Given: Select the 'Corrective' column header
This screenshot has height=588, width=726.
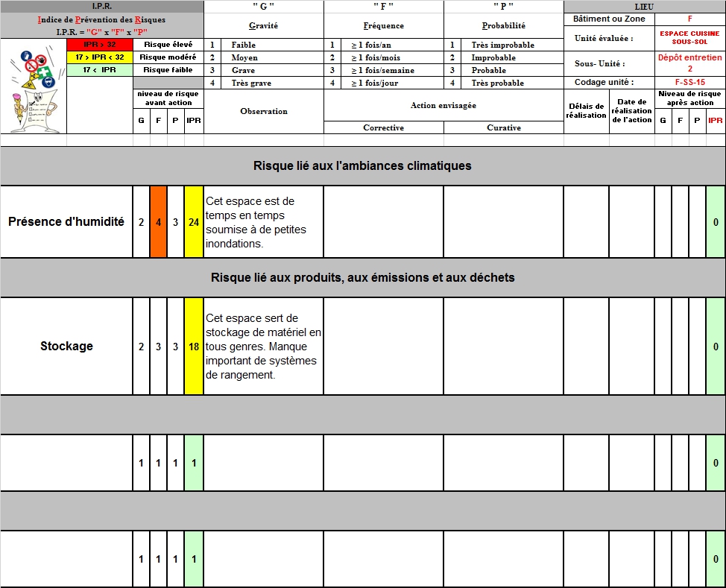Looking at the screenshot, I should (x=383, y=127).
